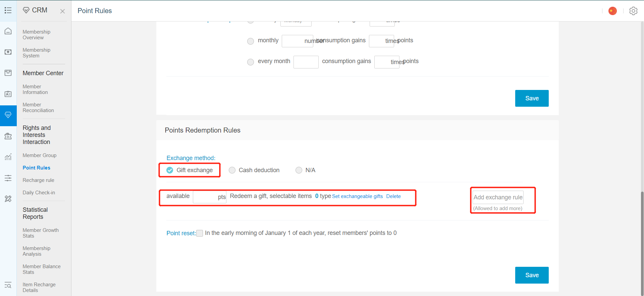Select the every month radio option
The width and height of the screenshot is (644, 296).
click(251, 62)
